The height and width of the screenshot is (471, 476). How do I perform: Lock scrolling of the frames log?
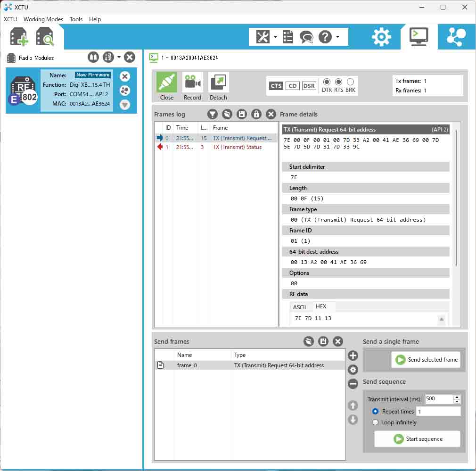(256, 114)
